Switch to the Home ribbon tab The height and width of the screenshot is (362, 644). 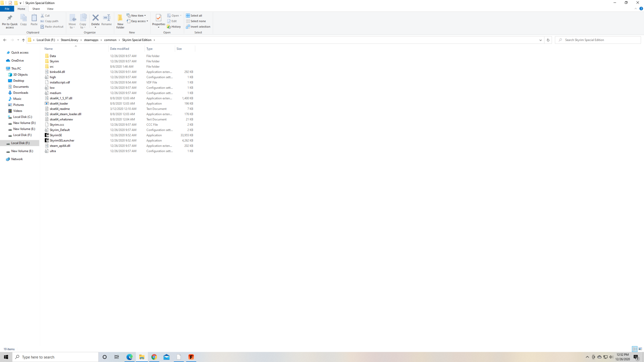pyautogui.click(x=21, y=9)
